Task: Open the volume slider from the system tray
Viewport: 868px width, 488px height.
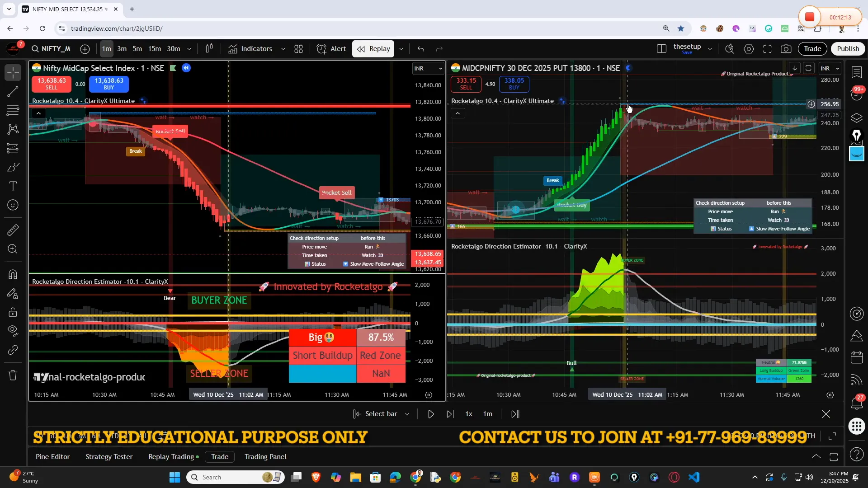Action: pyautogui.click(x=808, y=477)
